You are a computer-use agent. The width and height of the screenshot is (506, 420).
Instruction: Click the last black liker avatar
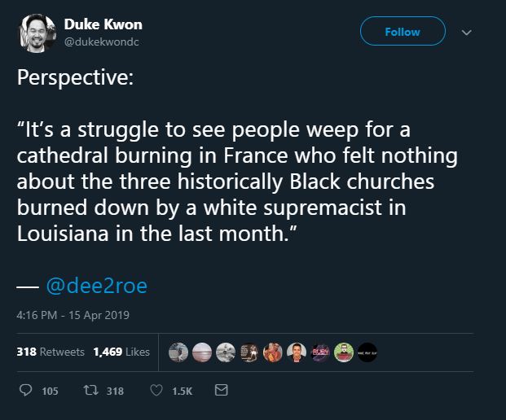coord(367,352)
